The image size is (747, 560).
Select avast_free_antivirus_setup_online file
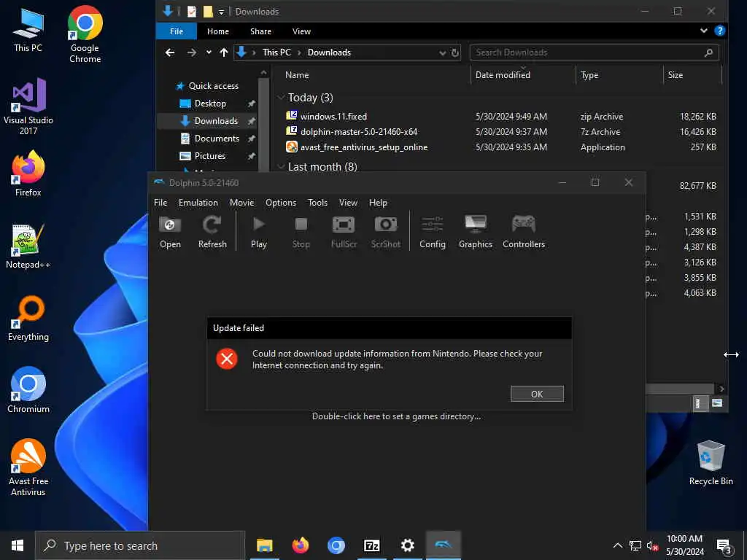tap(364, 147)
